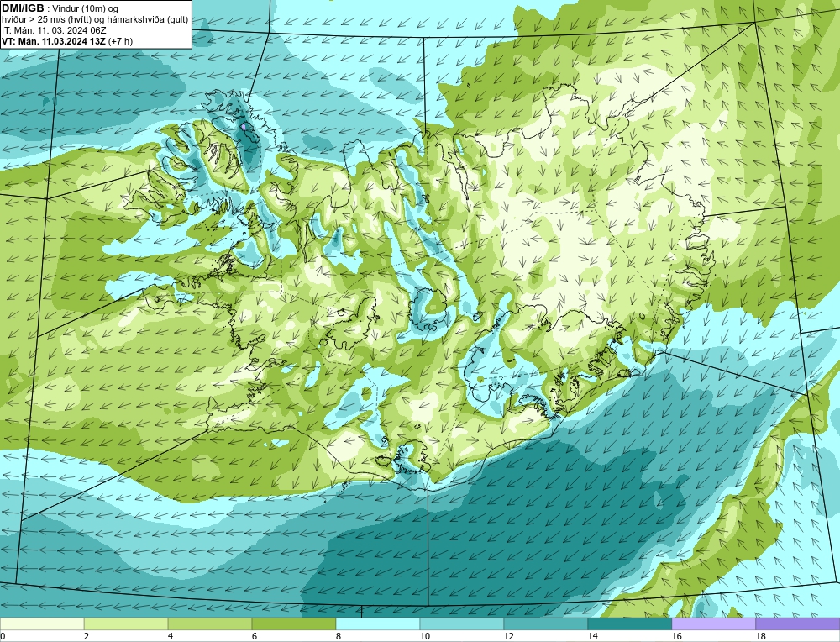Click the 0–2 m/s pale yellow legend swatch
840x642 pixels.
(x=42, y=624)
